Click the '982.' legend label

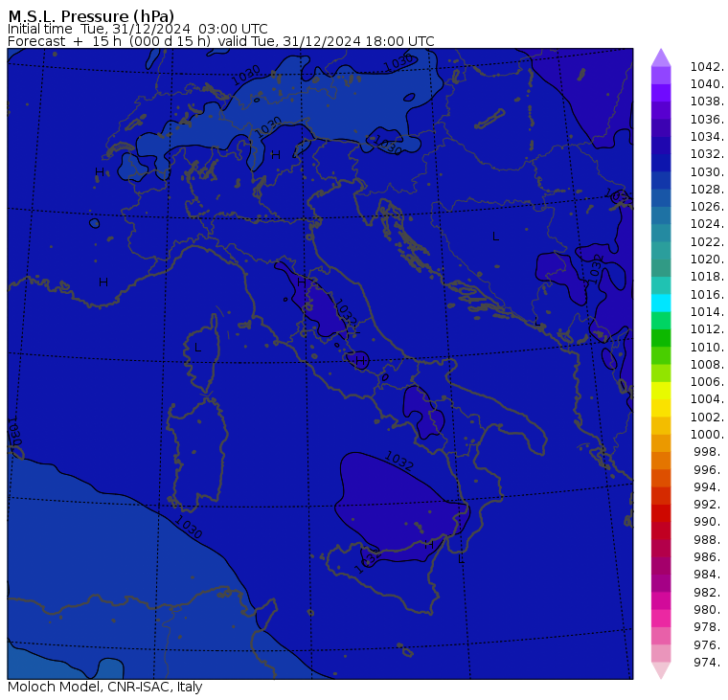708,593
